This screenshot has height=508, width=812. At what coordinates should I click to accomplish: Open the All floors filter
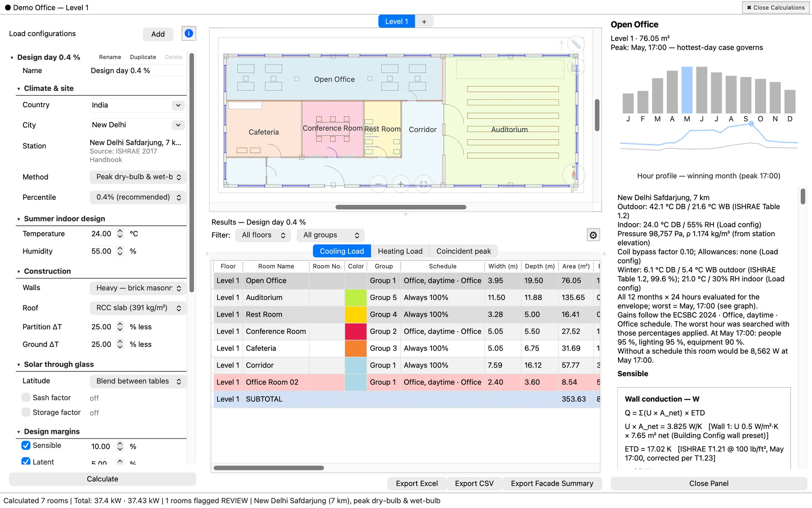pyautogui.click(x=263, y=235)
